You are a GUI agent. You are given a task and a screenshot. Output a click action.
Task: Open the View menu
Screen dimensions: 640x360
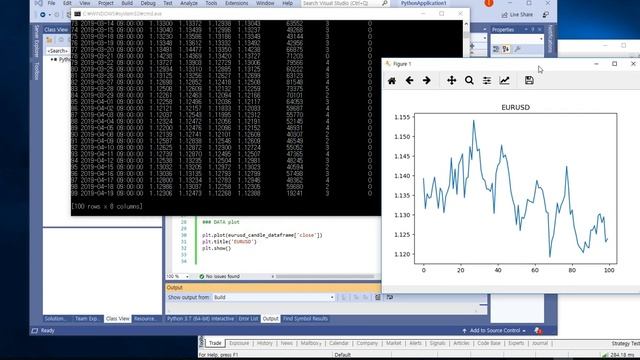coord(85,3)
